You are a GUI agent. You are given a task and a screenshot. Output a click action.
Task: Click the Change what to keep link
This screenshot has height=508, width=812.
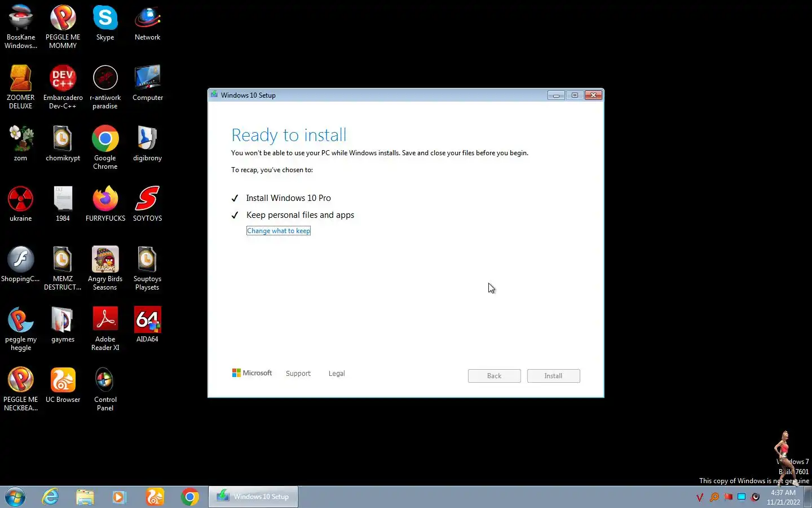[279, 231]
